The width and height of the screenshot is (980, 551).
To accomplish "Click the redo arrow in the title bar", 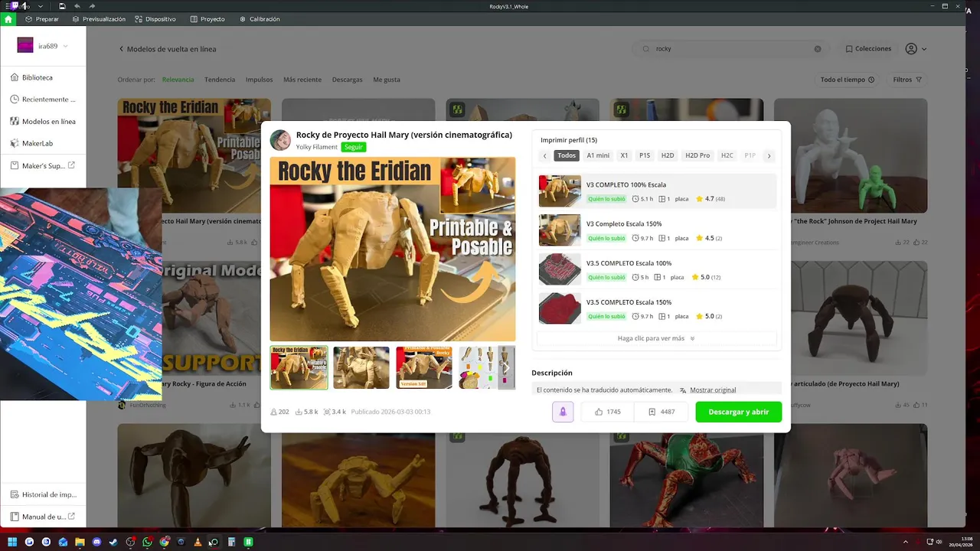I will coord(92,6).
